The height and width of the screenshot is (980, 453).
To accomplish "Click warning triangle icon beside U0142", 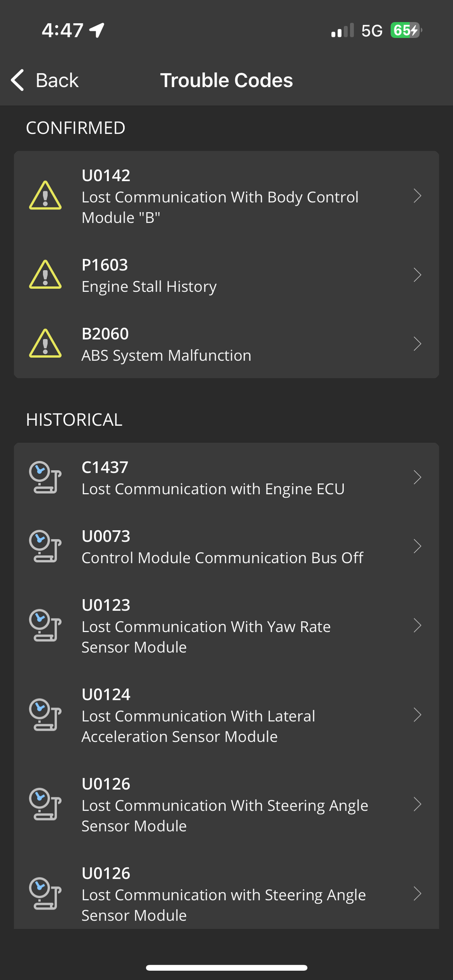I will [x=45, y=196].
